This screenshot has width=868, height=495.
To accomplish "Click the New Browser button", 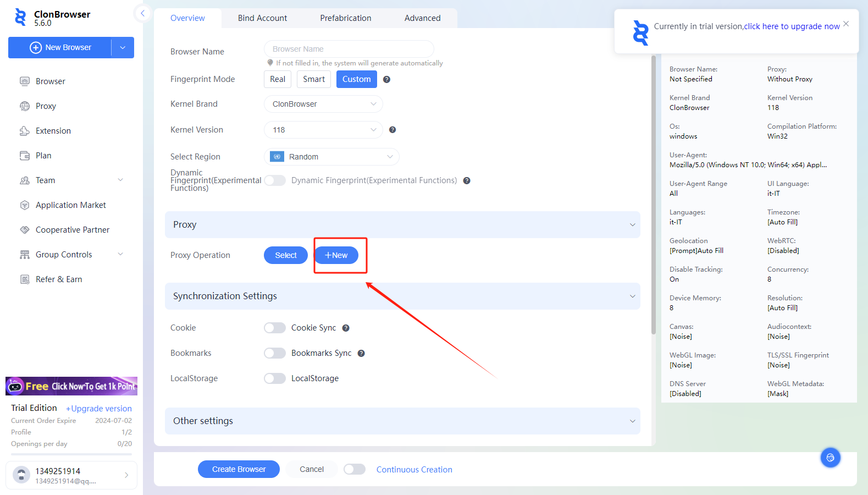I will [60, 48].
